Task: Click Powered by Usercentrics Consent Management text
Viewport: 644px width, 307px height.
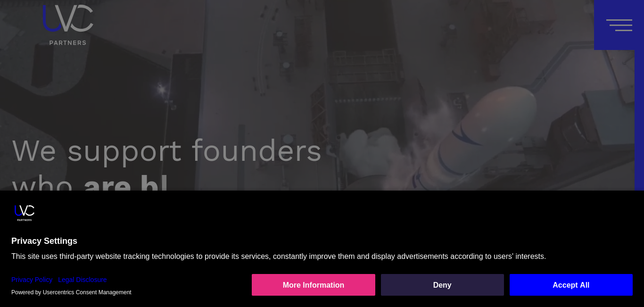Action: point(71,292)
